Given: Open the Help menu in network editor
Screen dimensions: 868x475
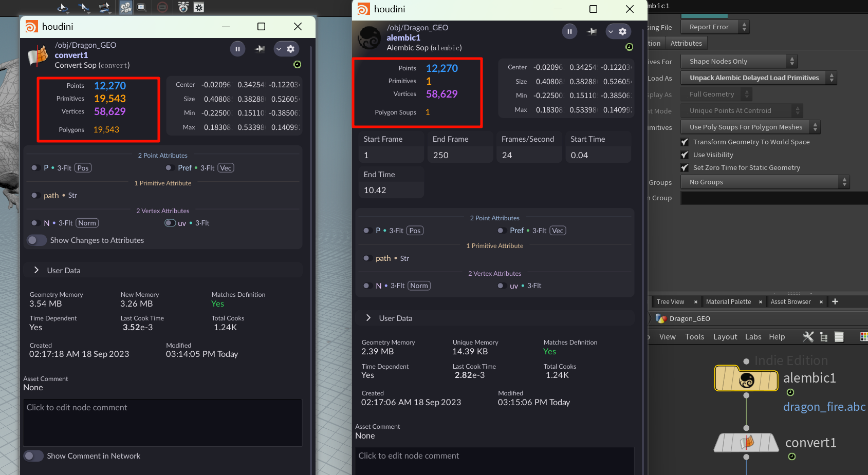Looking at the screenshot, I should pos(777,337).
